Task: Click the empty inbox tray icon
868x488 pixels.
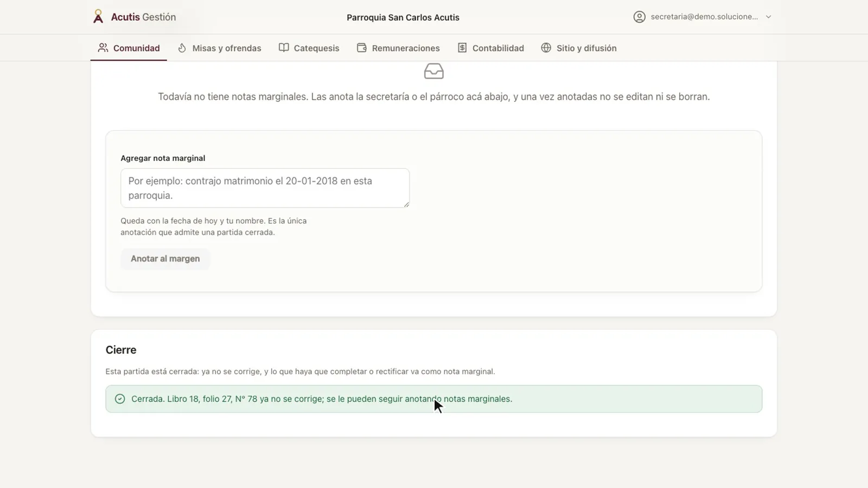Action: (434, 71)
